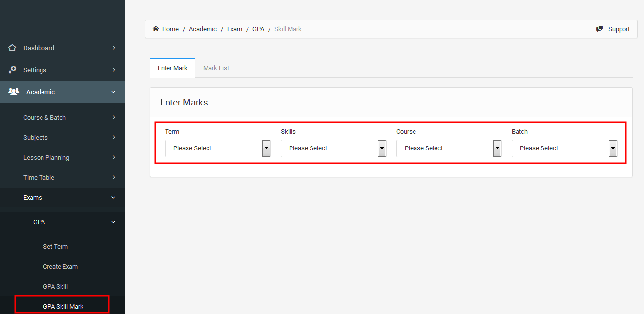Expand the Course & Batch chevron
644x314 pixels.
point(114,117)
